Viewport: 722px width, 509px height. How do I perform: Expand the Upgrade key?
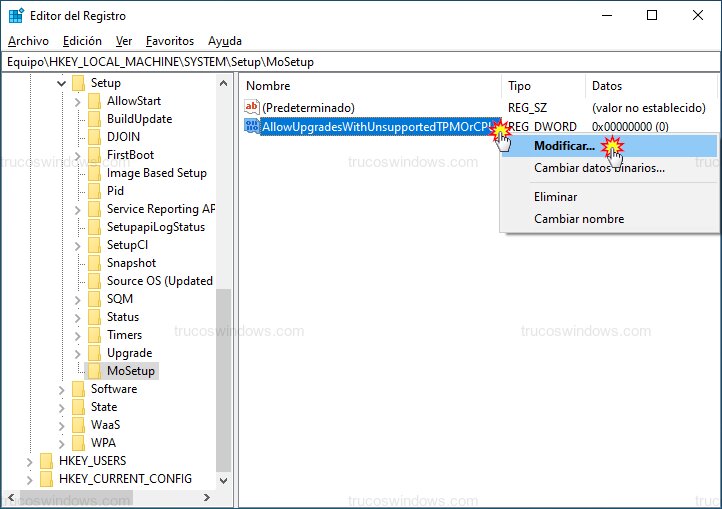coord(77,354)
